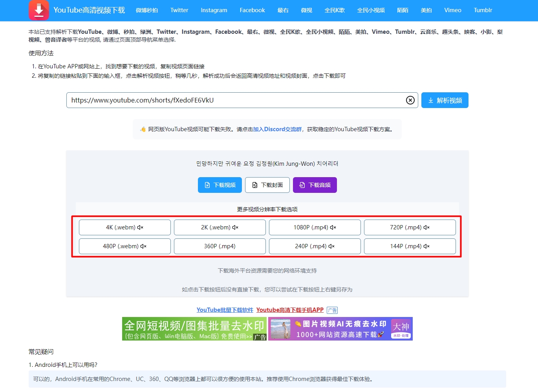Click the video title with Kim Jung-Won

267,164
